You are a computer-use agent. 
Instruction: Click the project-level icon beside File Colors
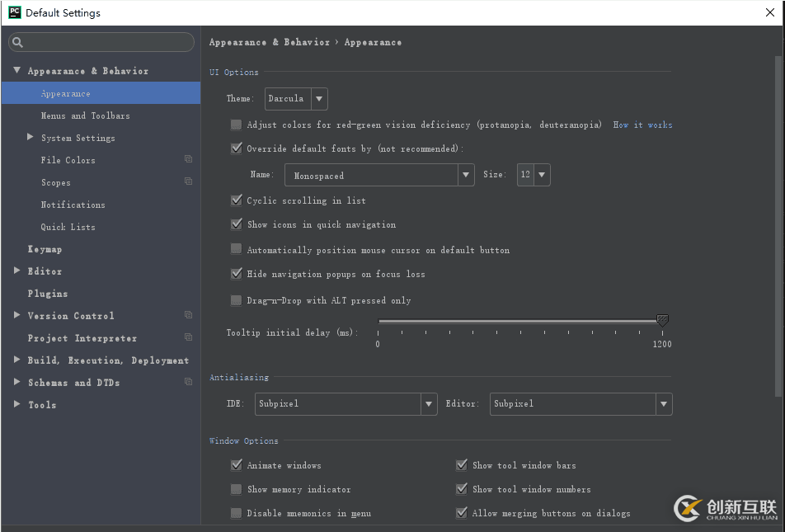[x=189, y=159]
